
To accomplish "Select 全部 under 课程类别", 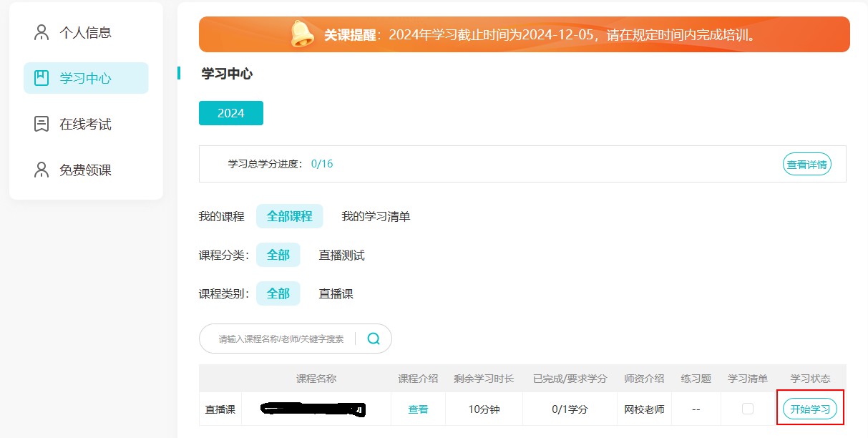I will [278, 293].
